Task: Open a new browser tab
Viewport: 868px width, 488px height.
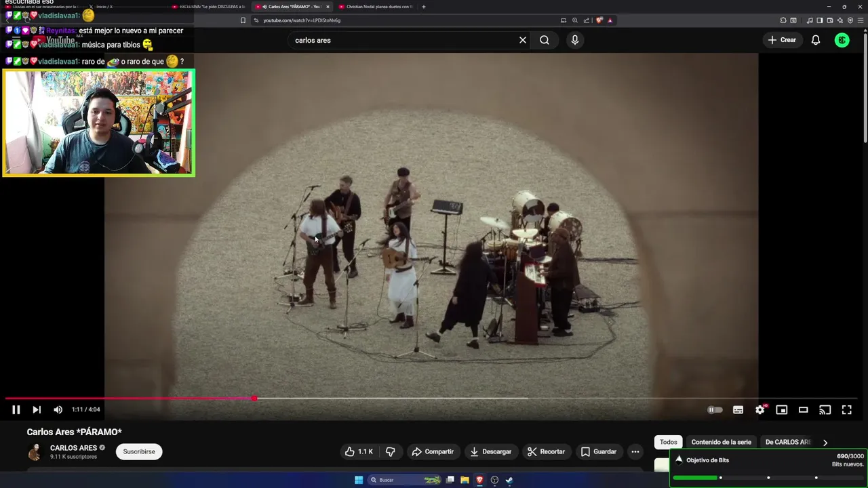Action: pyautogui.click(x=424, y=7)
